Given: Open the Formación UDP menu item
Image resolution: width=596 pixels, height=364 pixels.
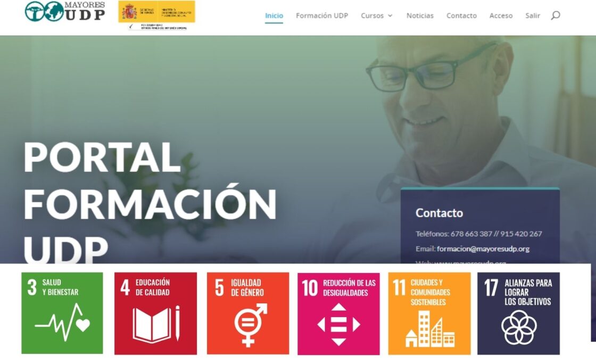Looking at the screenshot, I should coord(322,15).
